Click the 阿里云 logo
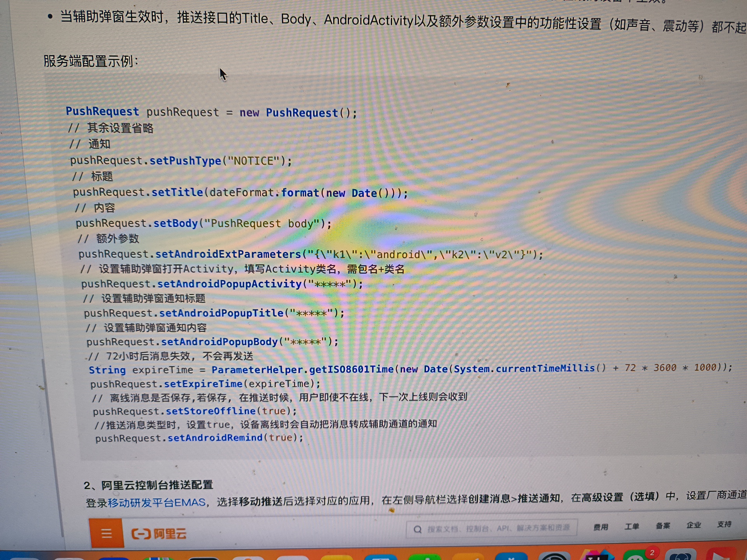Image resolution: width=747 pixels, height=560 pixels. point(159,534)
